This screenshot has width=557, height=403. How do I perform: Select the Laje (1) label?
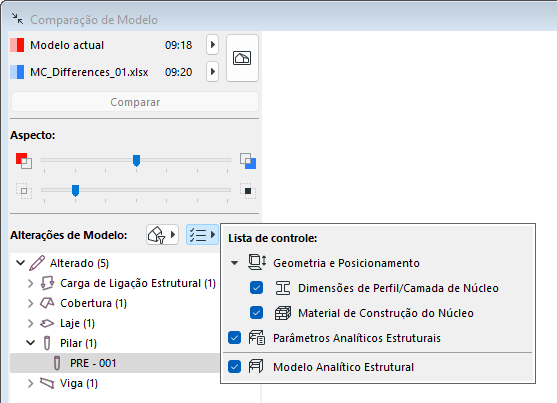(x=77, y=323)
